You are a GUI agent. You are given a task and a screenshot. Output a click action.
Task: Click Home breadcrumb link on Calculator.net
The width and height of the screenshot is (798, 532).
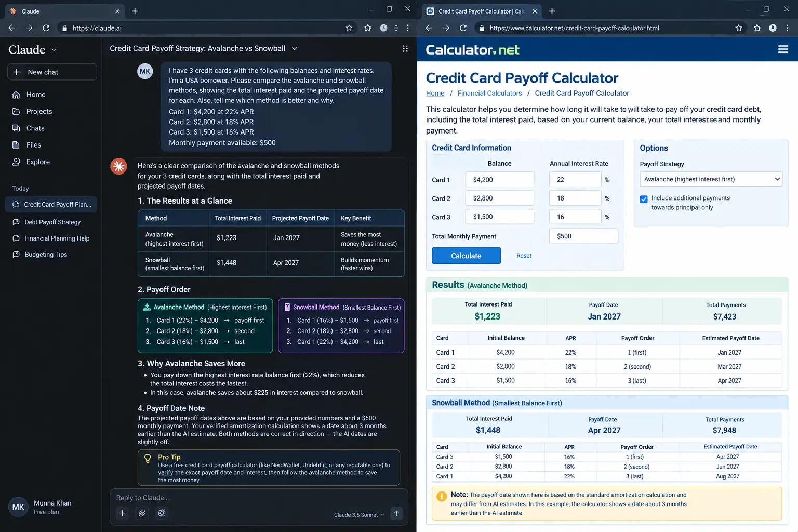click(x=435, y=94)
